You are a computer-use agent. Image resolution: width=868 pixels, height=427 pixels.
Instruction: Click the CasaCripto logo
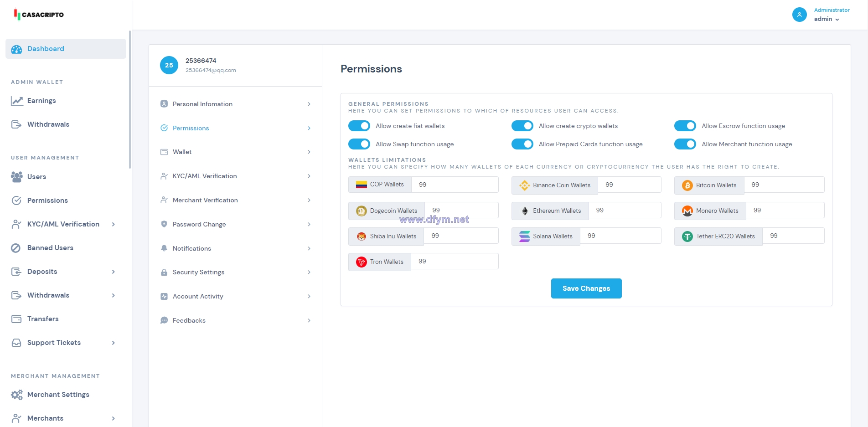[x=39, y=15]
